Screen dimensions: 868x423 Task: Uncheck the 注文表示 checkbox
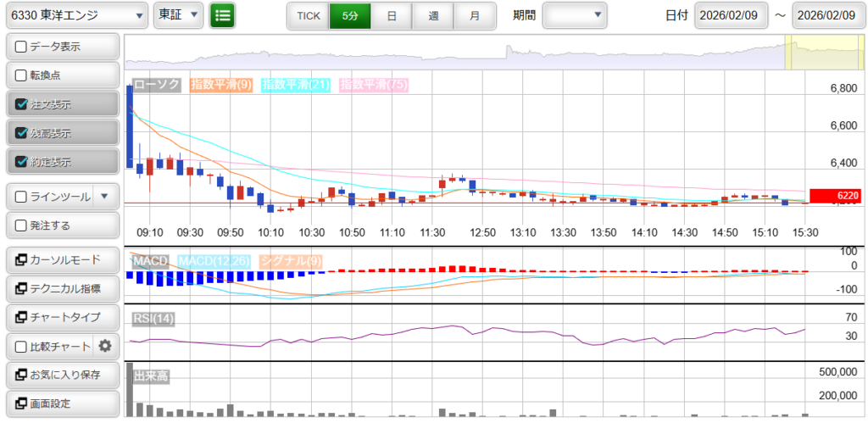pos(22,104)
